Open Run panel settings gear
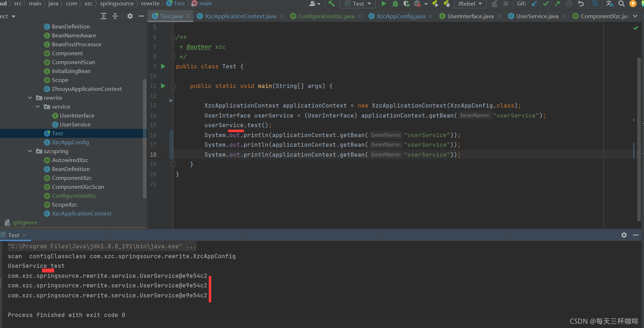 (624, 235)
